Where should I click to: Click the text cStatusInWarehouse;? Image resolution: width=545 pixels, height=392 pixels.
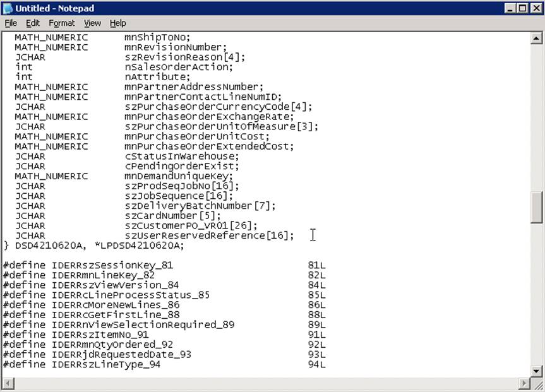click(x=182, y=156)
